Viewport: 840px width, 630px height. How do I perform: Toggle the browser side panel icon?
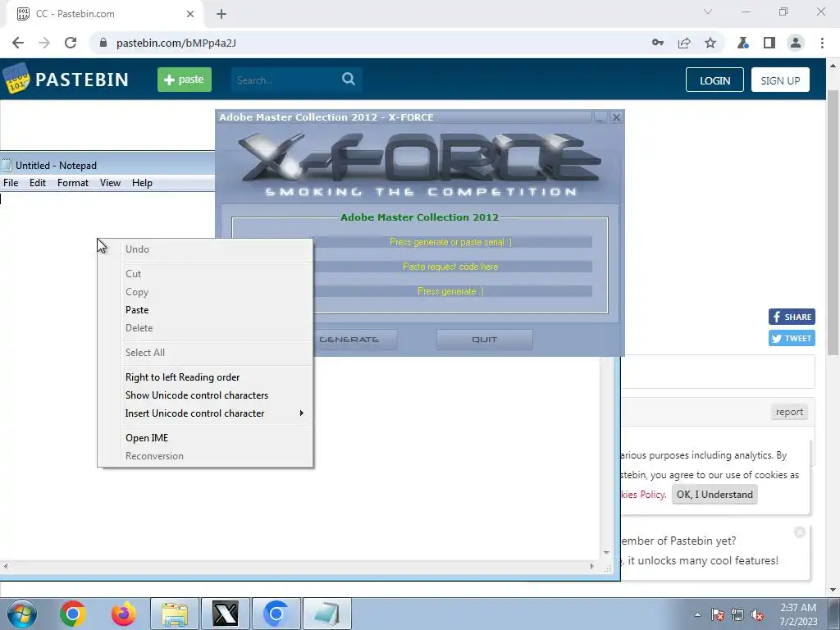point(769,43)
